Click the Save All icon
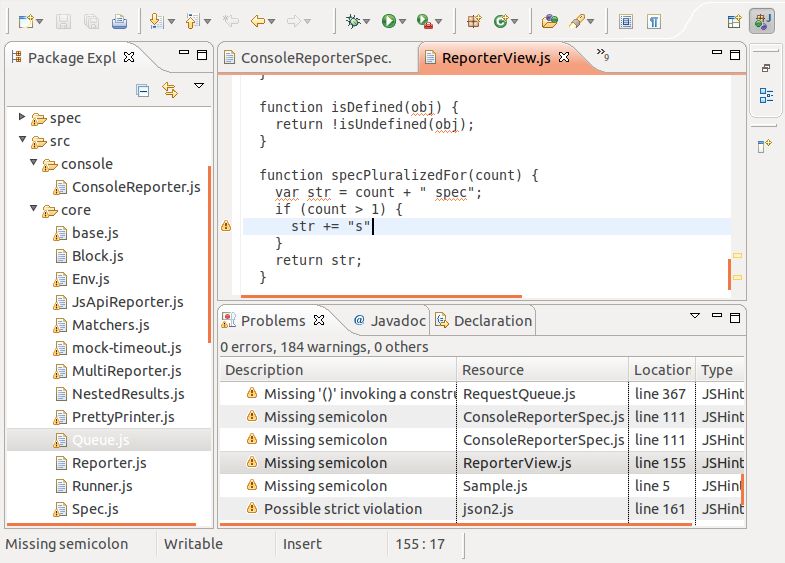Image resolution: width=785 pixels, height=563 pixels. click(x=91, y=22)
